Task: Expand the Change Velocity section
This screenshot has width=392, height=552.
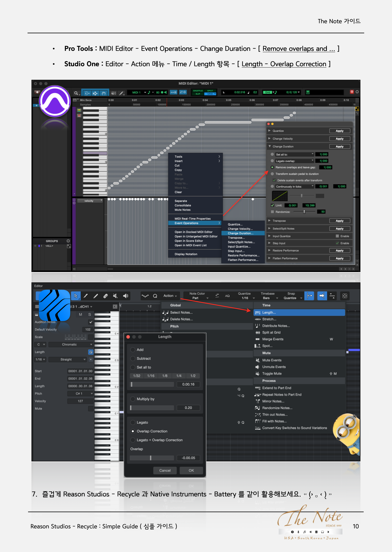Action: click(269, 139)
